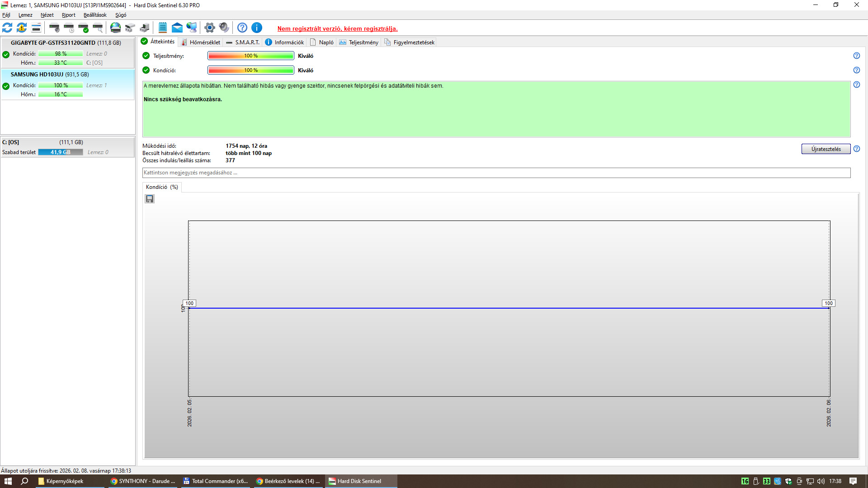Click the refresh icon with warning triangle
868x488 pixels.
point(22,28)
